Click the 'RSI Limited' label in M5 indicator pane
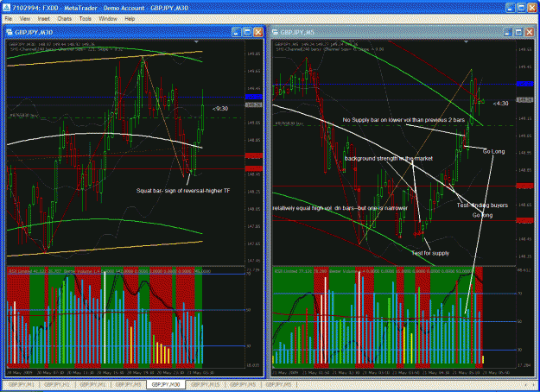 tap(285, 271)
